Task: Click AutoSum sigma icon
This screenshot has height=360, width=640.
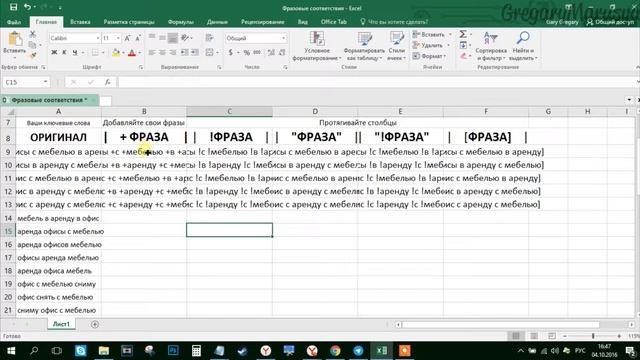Action: point(463,34)
